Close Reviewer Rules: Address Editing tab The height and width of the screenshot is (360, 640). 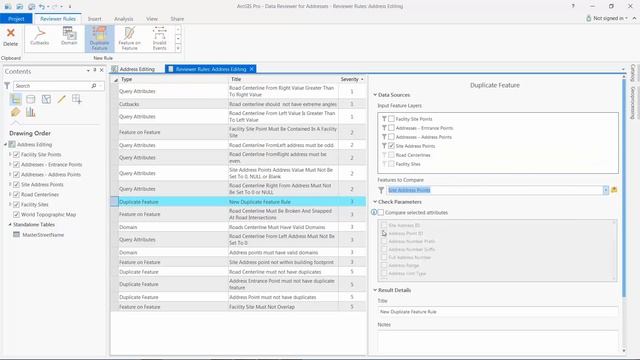tap(252, 69)
